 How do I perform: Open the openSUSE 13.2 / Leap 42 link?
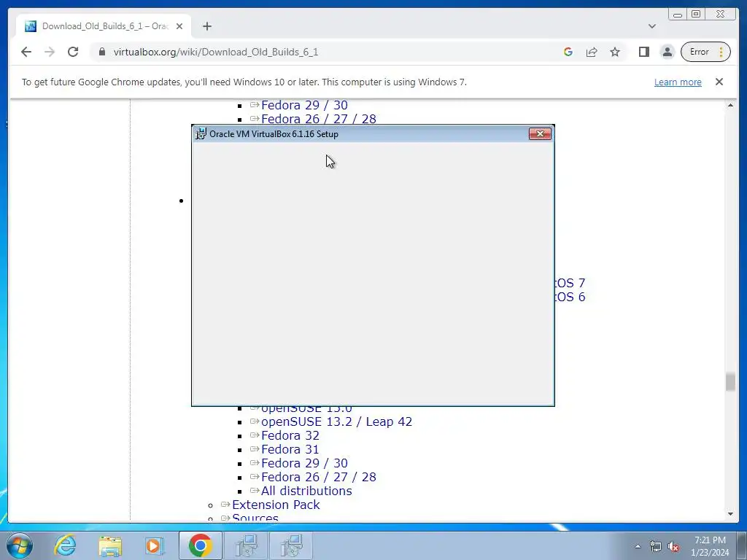click(x=337, y=421)
